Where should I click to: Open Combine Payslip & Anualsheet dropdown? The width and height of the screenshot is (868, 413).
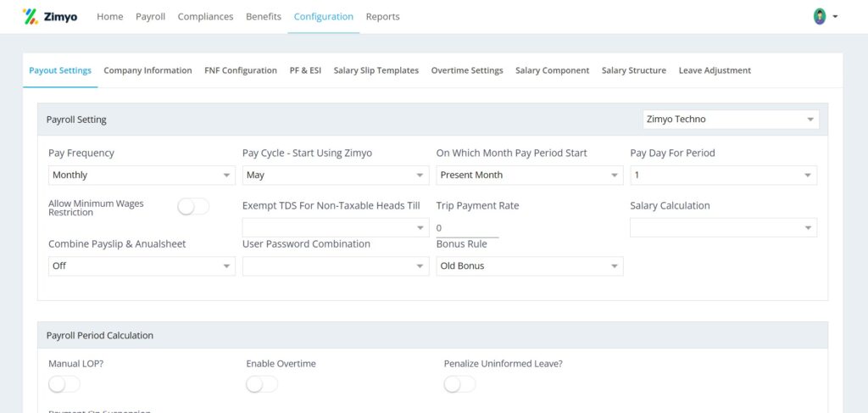click(142, 265)
